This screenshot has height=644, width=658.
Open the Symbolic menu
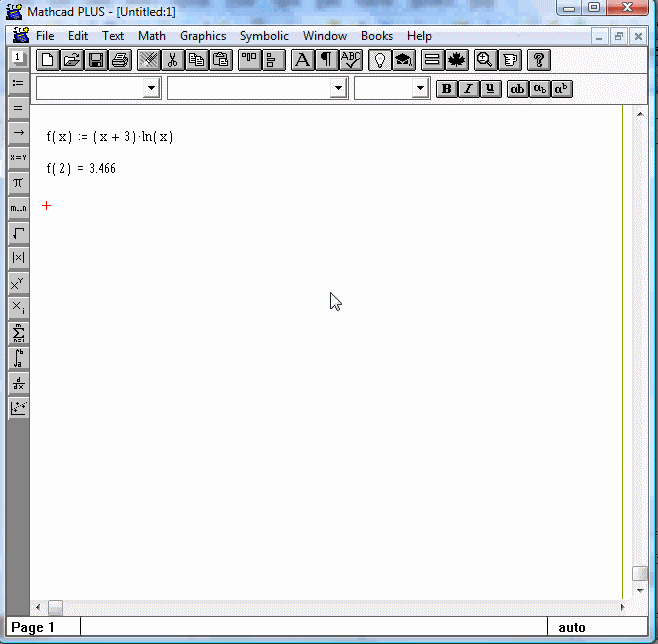click(x=264, y=36)
